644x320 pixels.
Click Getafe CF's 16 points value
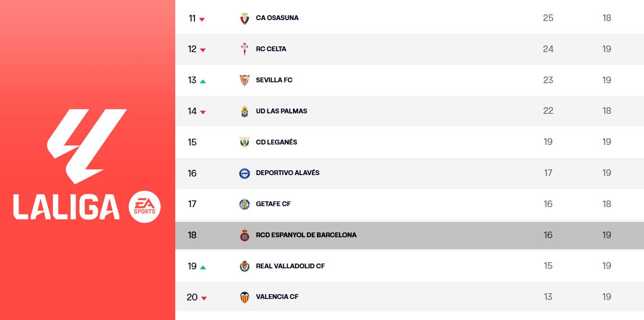click(548, 204)
